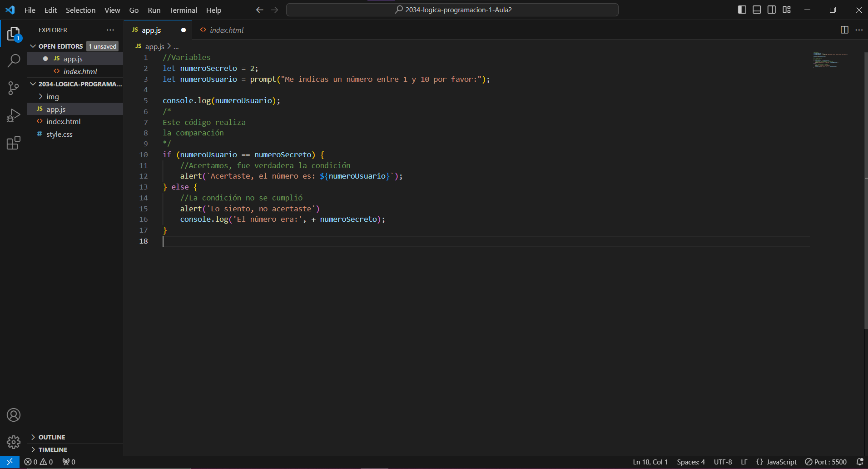Viewport: 868px width, 469px height.
Task: Click the command center search box
Action: (x=452, y=10)
